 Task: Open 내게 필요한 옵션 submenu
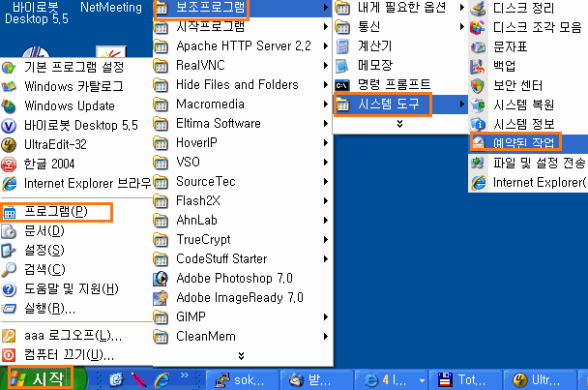click(x=400, y=8)
